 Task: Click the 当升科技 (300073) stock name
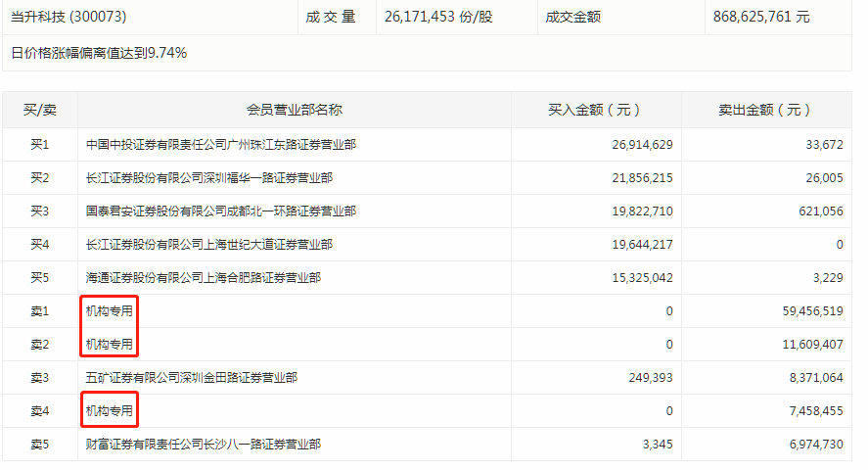click(69, 17)
